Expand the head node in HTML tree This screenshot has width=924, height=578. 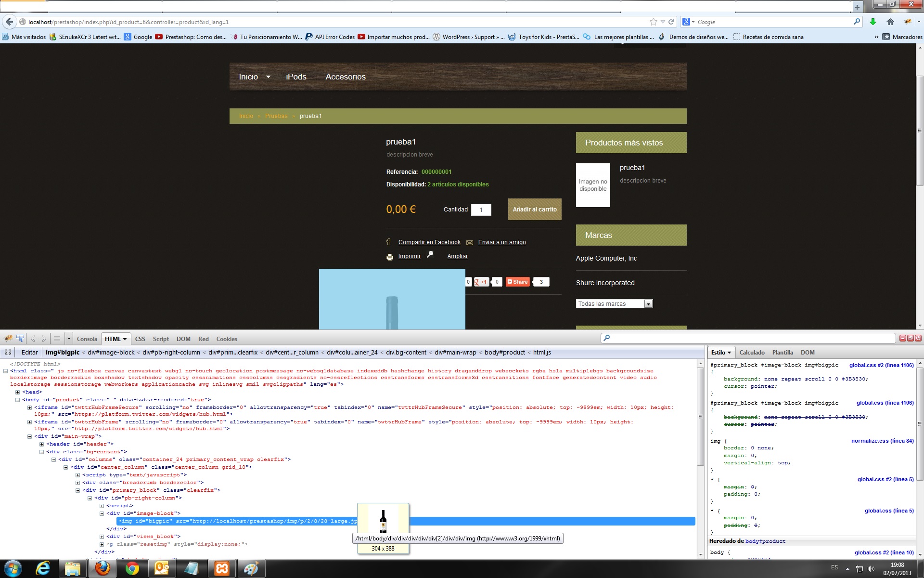pos(18,392)
